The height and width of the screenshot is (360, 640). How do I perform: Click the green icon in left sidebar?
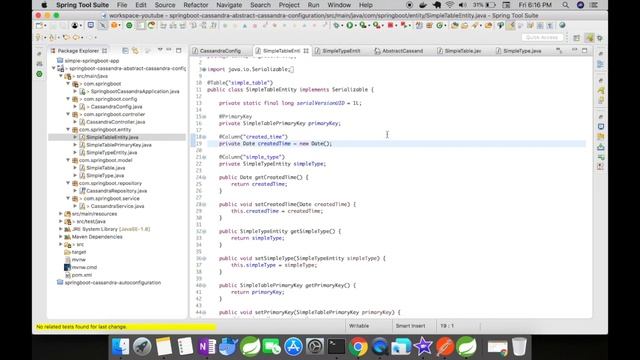39,74
